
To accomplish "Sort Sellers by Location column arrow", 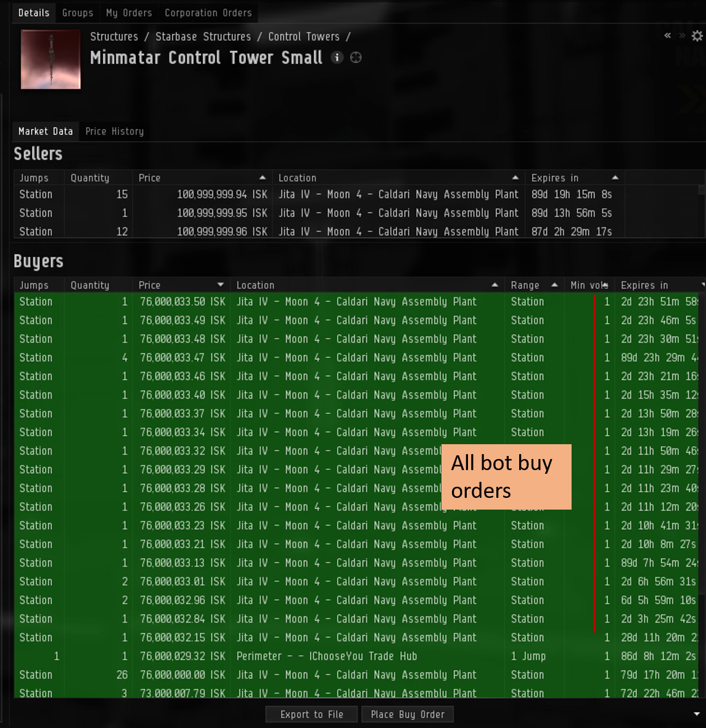I will (x=515, y=178).
